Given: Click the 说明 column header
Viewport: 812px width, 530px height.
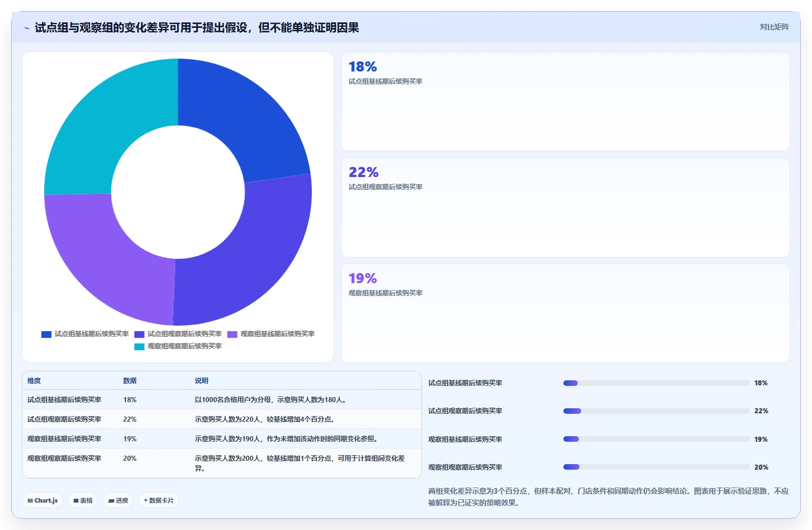Looking at the screenshot, I should coord(202,380).
